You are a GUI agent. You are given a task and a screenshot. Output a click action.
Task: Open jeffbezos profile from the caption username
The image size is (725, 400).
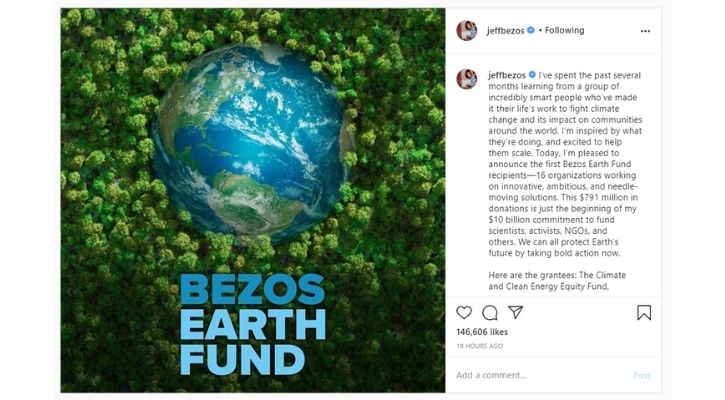click(x=506, y=74)
